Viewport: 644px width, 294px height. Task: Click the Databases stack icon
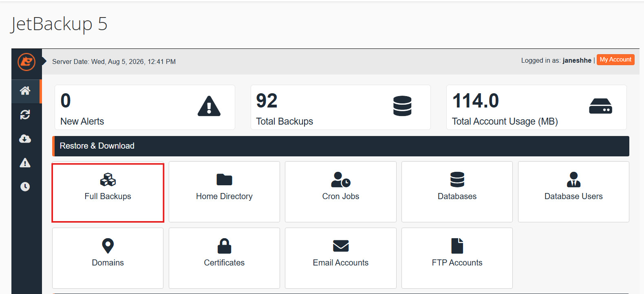coord(457,180)
